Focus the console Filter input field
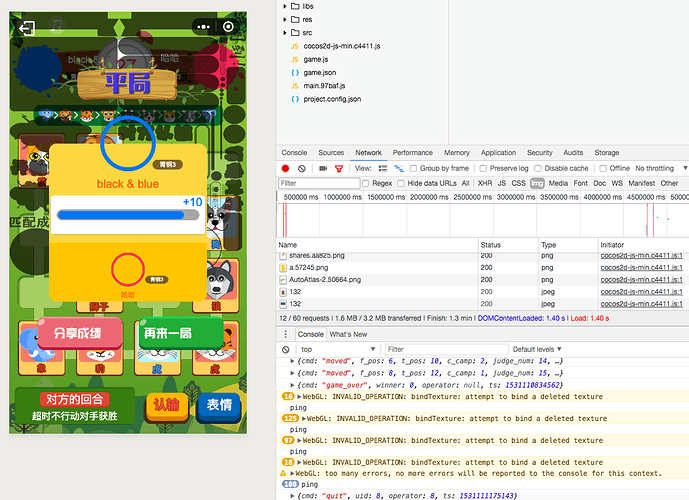Viewport: 689px width, 500px height. click(446, 349)
